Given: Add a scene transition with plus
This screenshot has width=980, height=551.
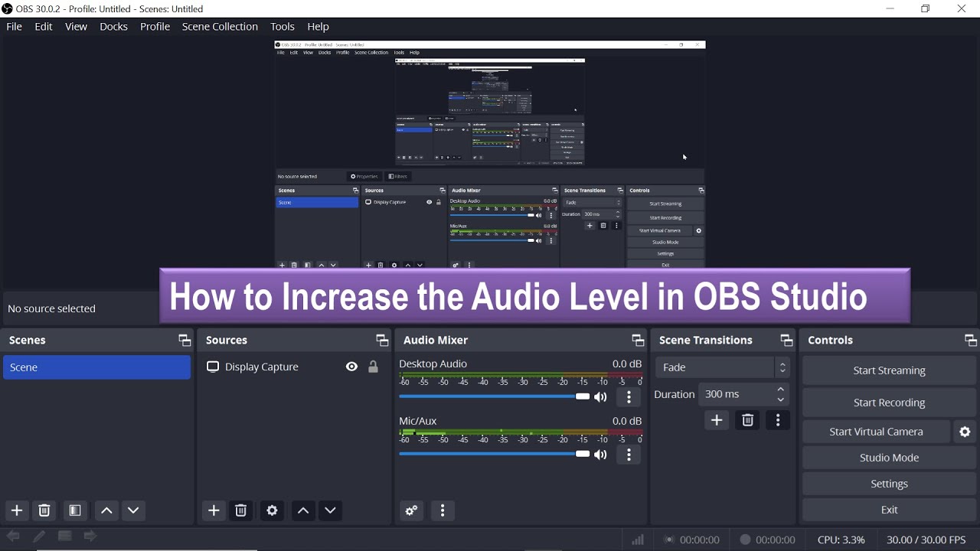Looking at the screenshot, I should [717, 420].
